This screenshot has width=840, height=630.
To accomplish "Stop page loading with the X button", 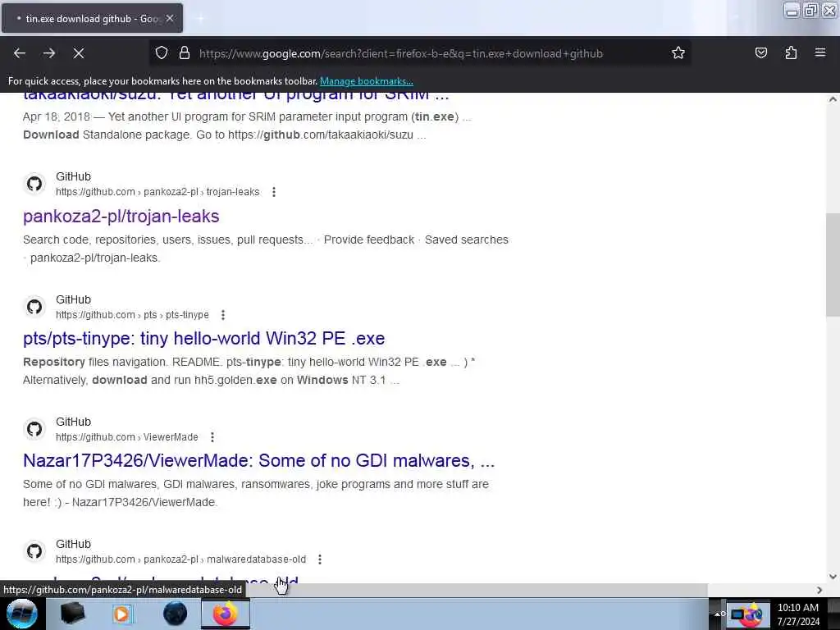I will [79, 53].
